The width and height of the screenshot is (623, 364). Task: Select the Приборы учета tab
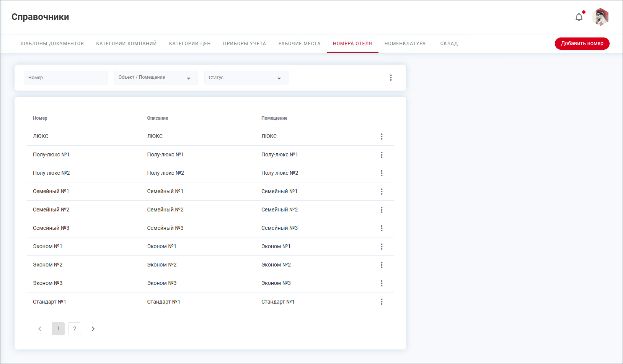(245, 44)
